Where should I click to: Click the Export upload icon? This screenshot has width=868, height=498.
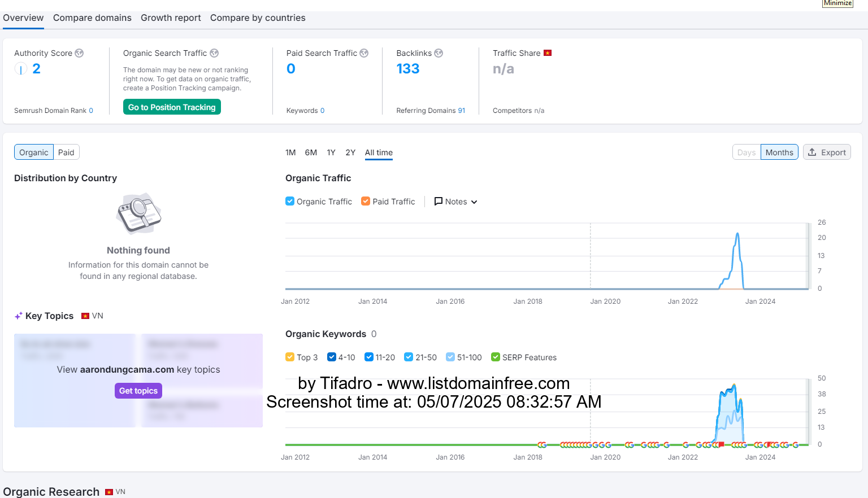pos(812,152)
